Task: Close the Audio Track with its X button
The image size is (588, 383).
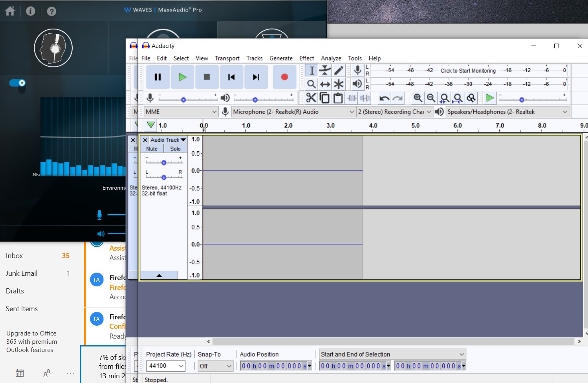Action: click(x=145, y=140)
